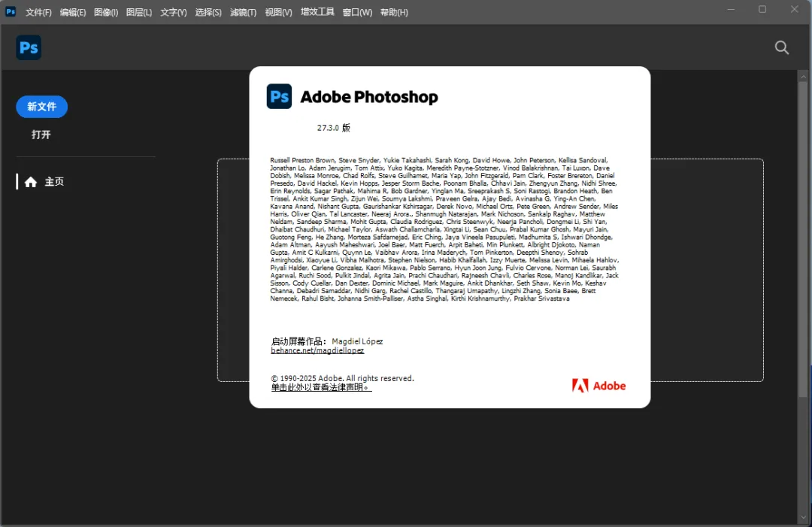The image size is (812, 527).
Task: Click the Photoshop home logo icon
Action: 29,47
